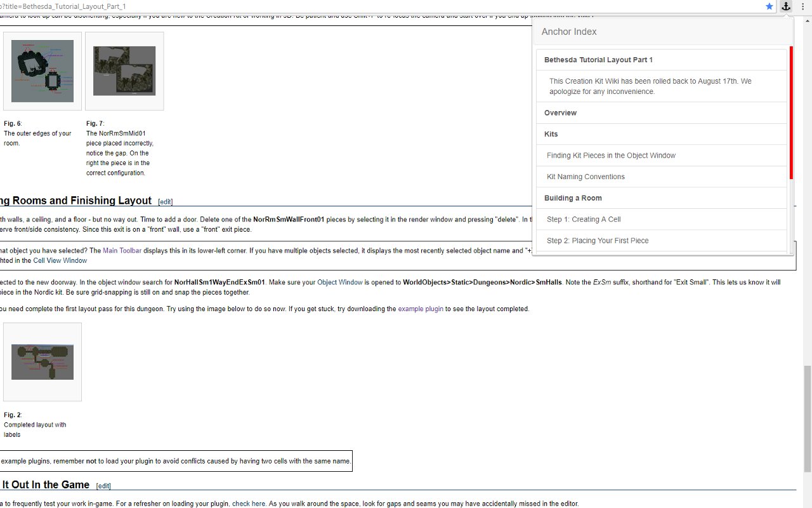Click the bookmark star icon in address bar
The width and height of the screenshot is (812, 508).
coord(769,6)
